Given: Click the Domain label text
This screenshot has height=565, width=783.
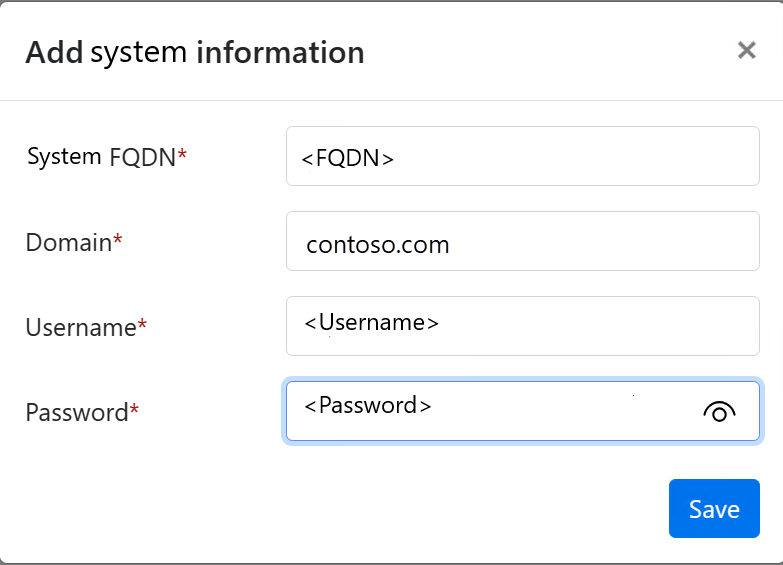Looking at the screenshot, I should 68,242.
